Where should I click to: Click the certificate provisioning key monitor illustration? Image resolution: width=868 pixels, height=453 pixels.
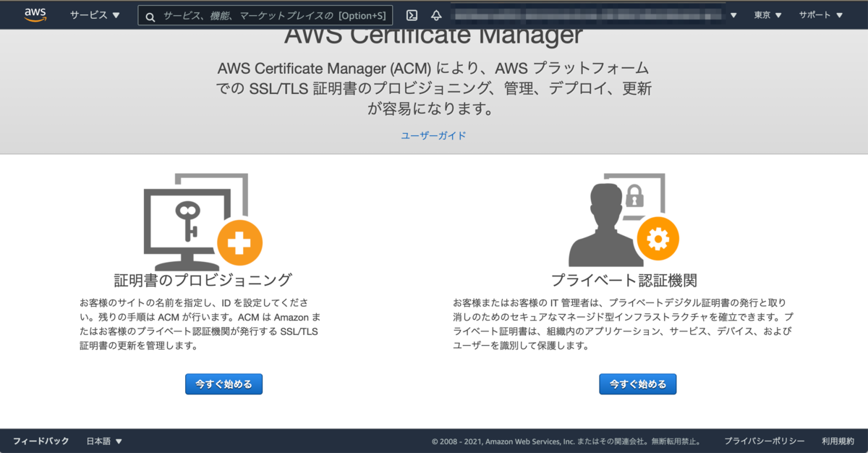point(203,221)
